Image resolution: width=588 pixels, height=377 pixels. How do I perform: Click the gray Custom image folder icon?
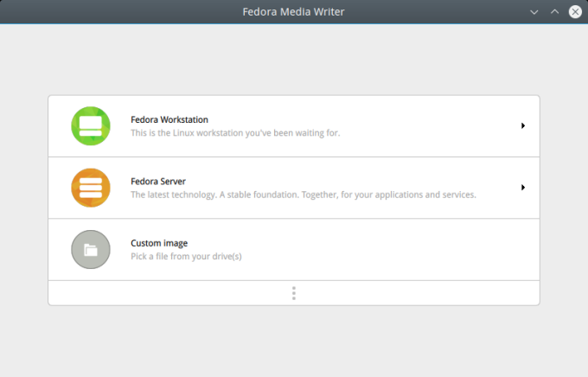click(91, 249)
